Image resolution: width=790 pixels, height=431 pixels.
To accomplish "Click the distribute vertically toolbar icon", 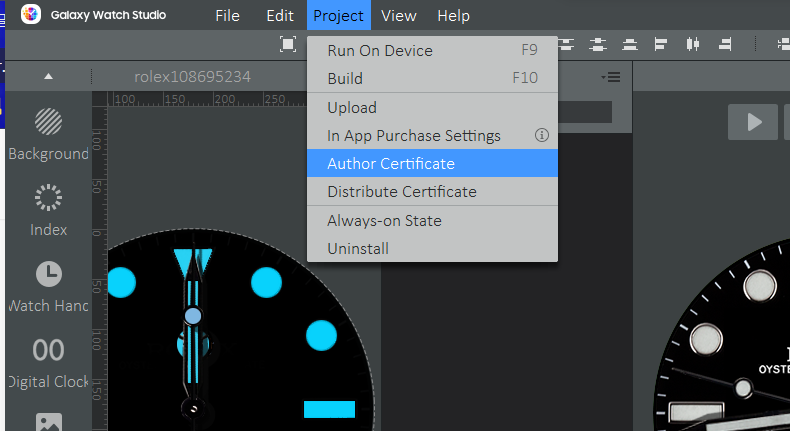I will (x=598, y=44).
